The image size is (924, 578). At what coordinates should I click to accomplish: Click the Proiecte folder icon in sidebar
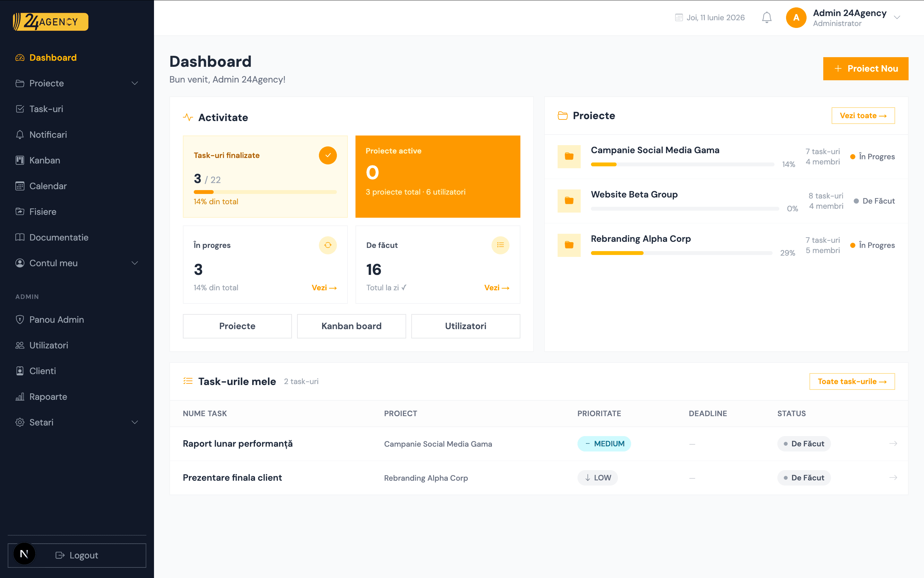(x=20, y=83)
